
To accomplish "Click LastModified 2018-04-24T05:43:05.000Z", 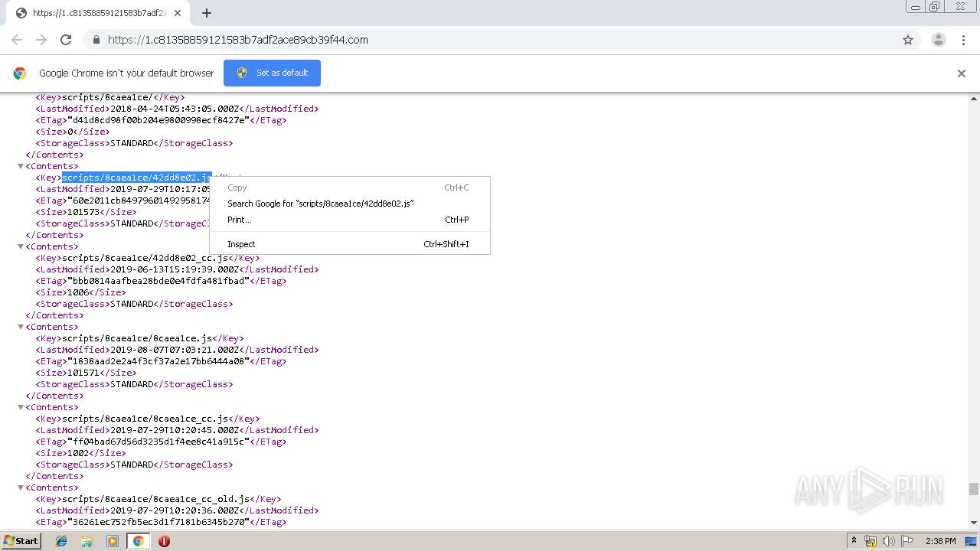I will 175,109.
